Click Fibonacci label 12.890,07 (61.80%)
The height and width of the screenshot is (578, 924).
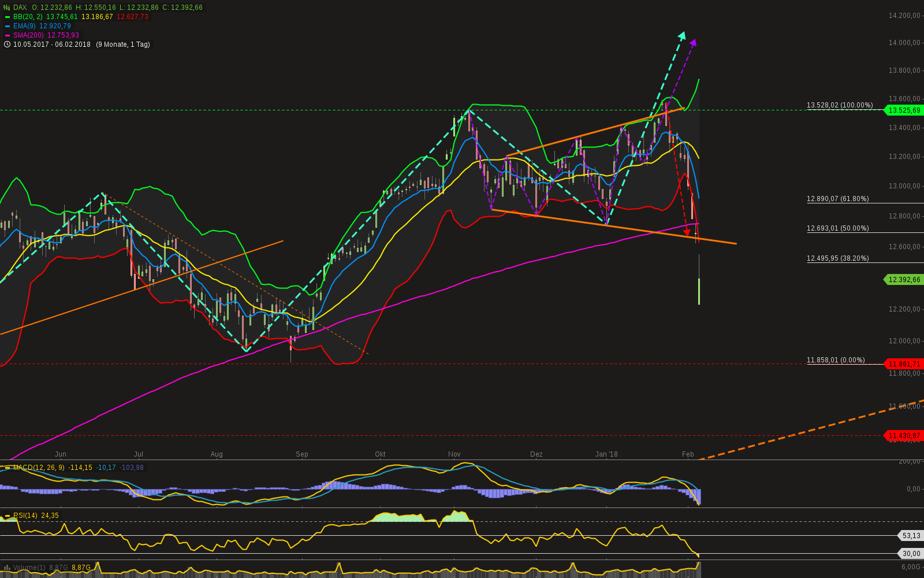point(838,199)
